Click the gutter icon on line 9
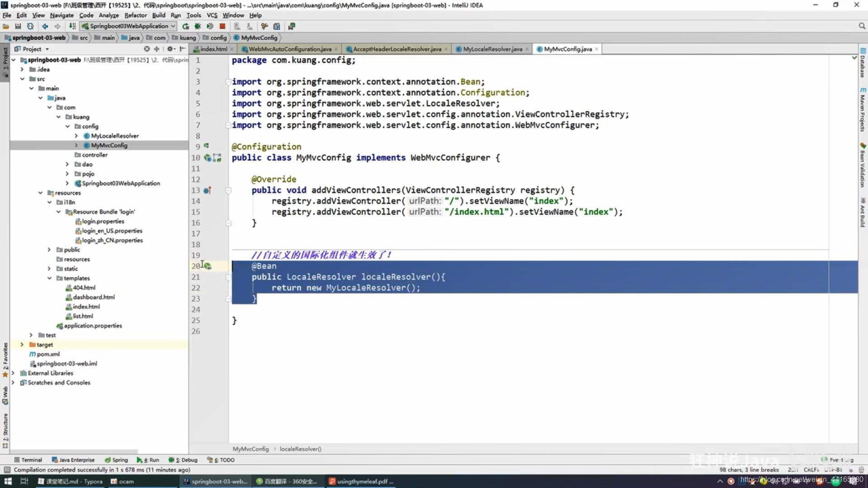868x488 pixels. point(206,145)
